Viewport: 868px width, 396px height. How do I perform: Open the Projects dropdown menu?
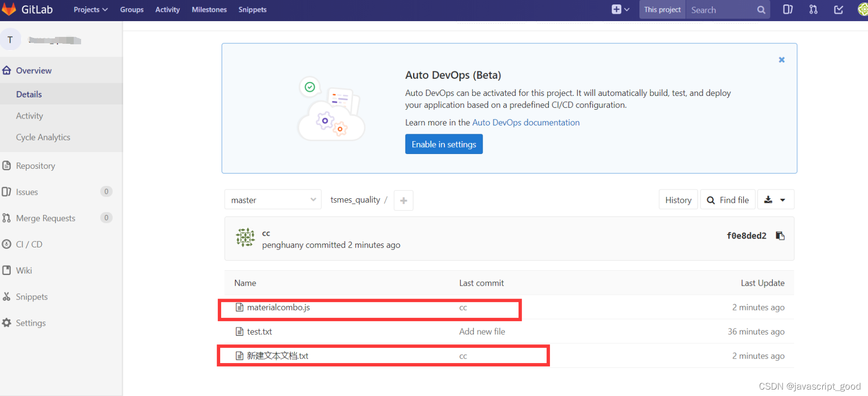tap(90, 9)
